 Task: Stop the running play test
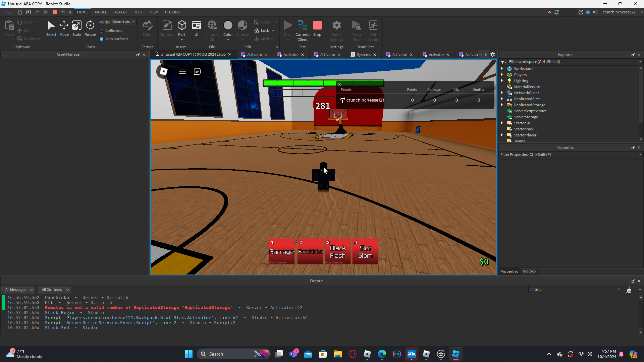point(317,28)
